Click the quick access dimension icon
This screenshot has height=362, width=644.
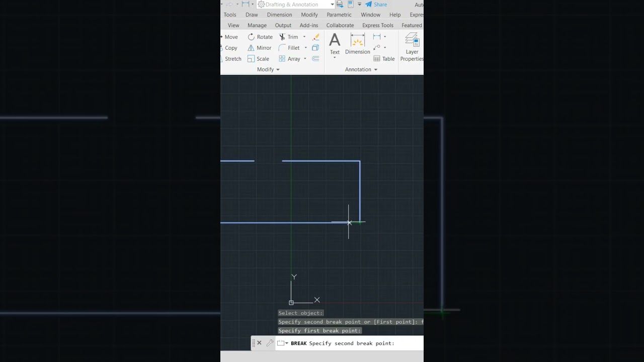tap(245, 5)
